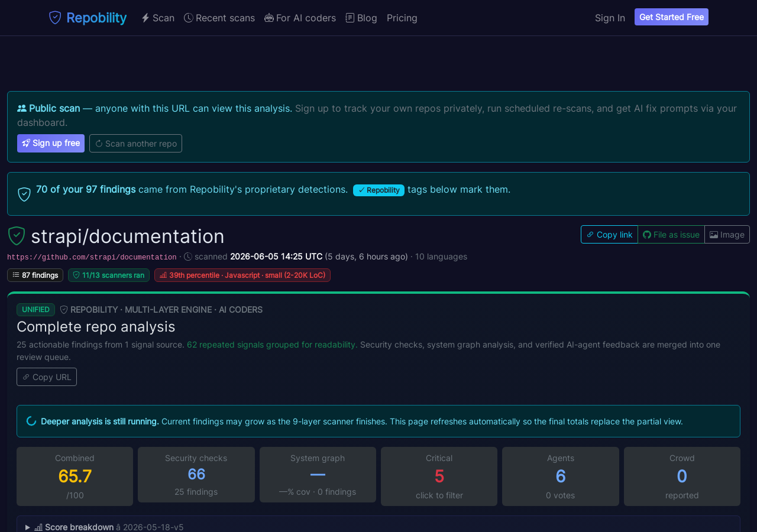Click the bar chart icon on 39th percentile badge

click(163, 275)
